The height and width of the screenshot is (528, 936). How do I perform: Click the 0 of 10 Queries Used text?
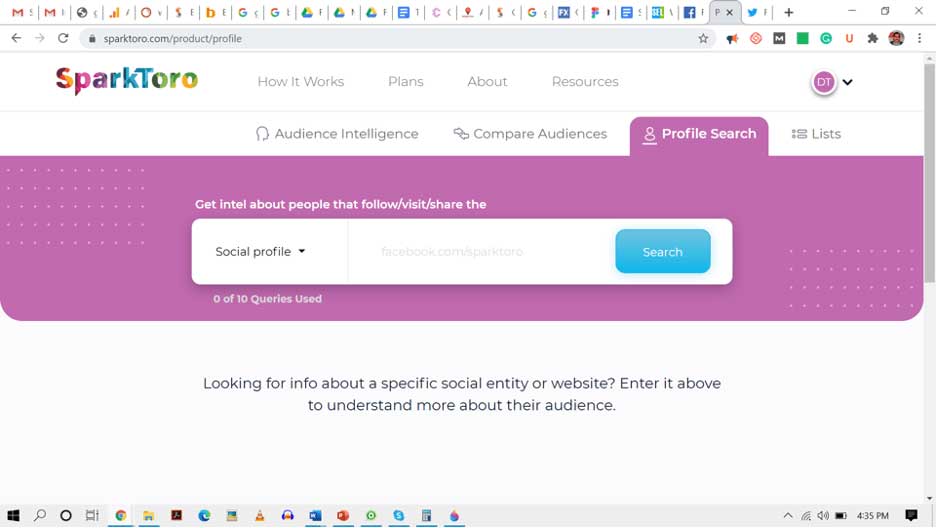click(267, 299)
